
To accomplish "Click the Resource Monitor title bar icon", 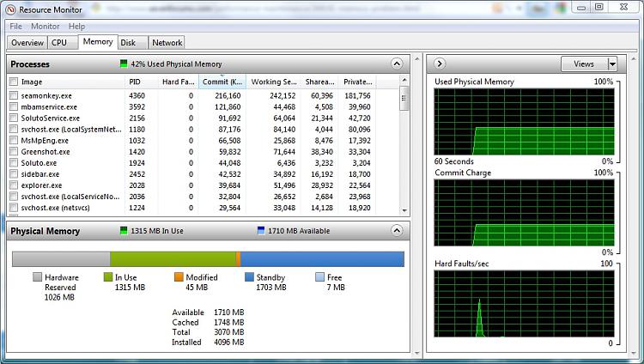I will (10, 9).
